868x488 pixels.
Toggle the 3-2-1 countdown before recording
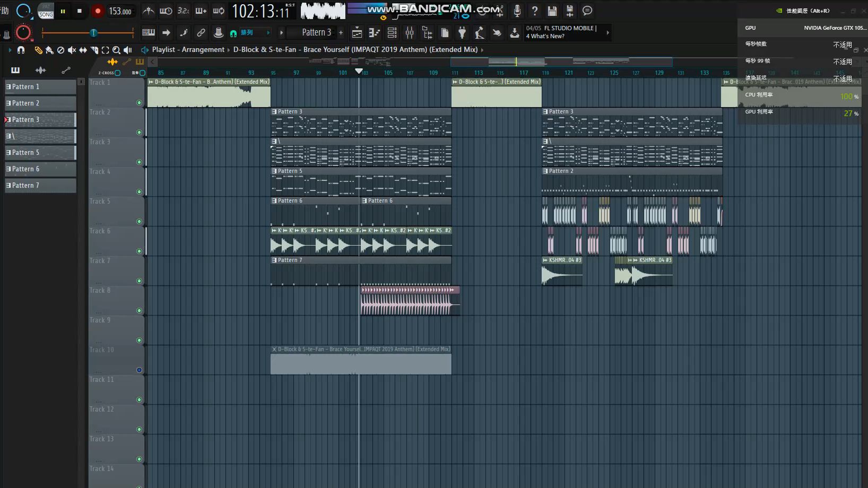pos(184,11)
